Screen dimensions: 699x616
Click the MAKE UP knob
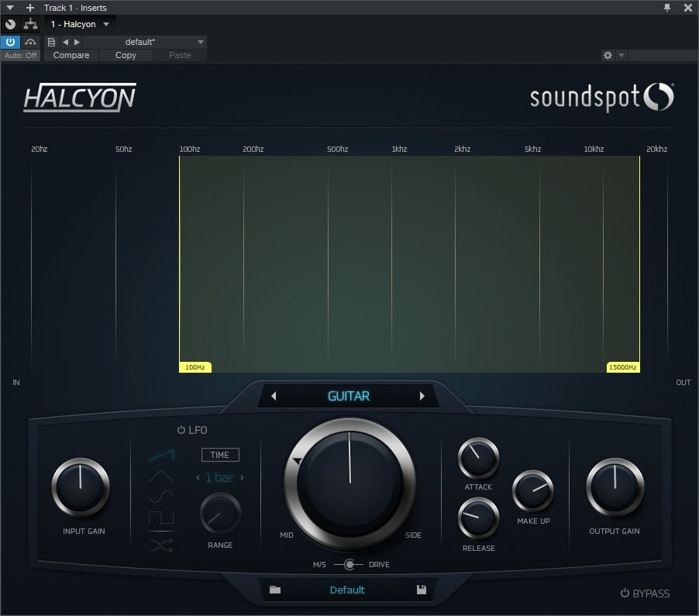click(x=532, y=490)
